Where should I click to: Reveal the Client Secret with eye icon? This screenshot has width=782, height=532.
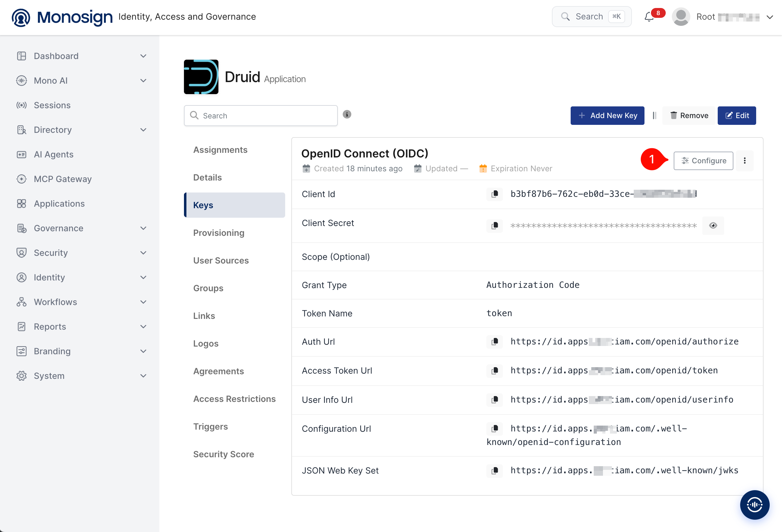(x=713, y=226)
